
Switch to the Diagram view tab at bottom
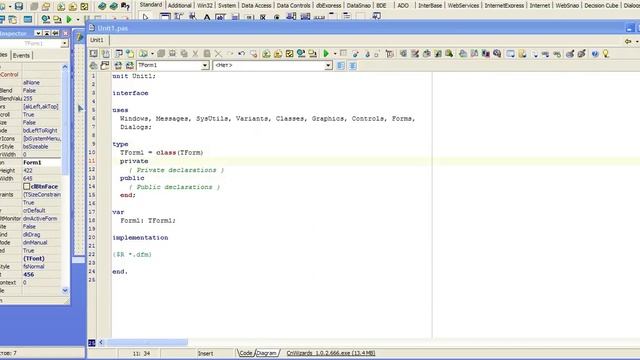[267, 353]
